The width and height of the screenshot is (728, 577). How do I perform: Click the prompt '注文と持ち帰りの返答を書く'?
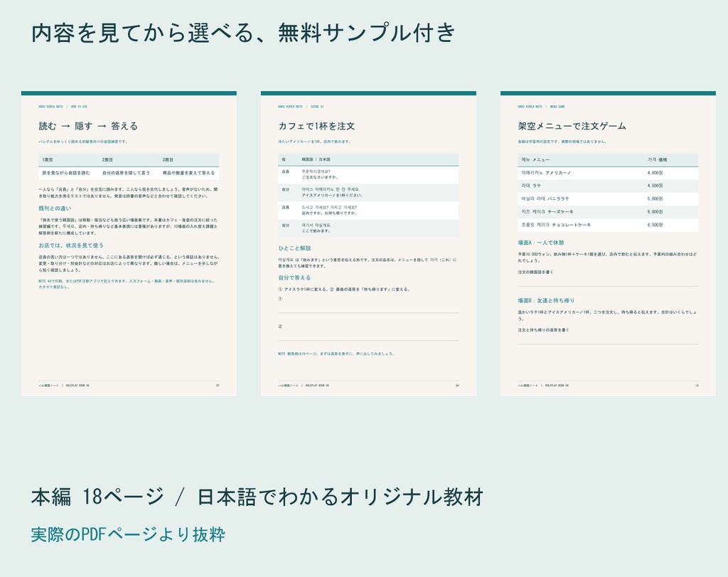click(x=543, y=330)
